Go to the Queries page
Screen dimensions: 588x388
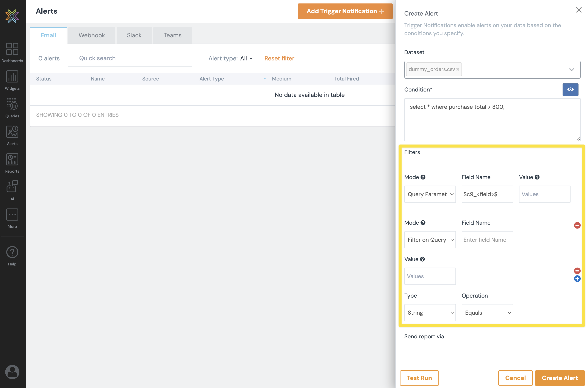[x=12, y=104]
